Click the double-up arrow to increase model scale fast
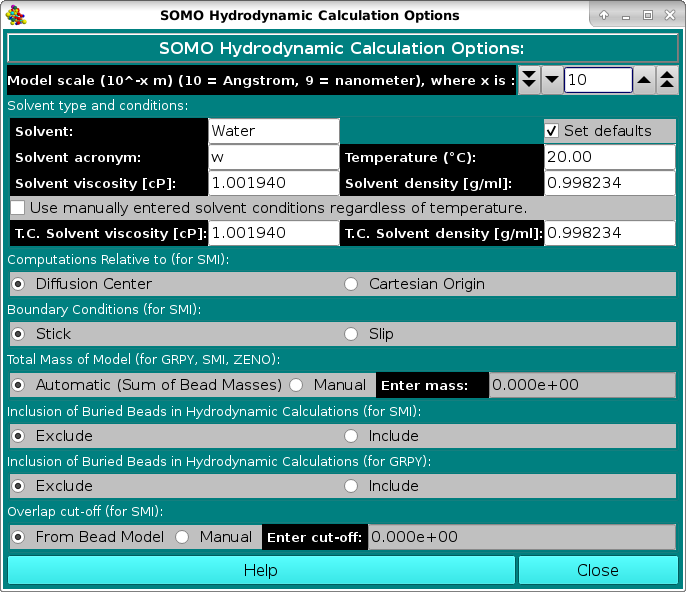Viewport: 686px width, 592px height. (x=667, y=80)
